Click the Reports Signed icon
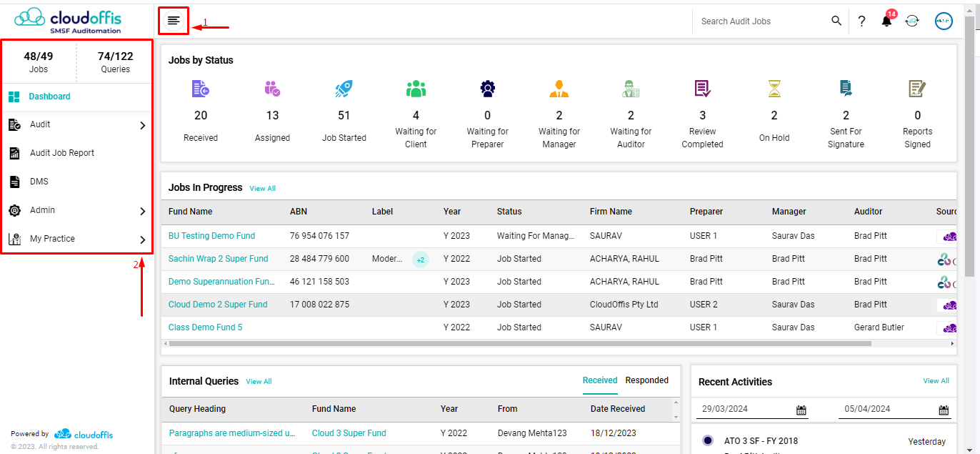 tap(917, 89)
